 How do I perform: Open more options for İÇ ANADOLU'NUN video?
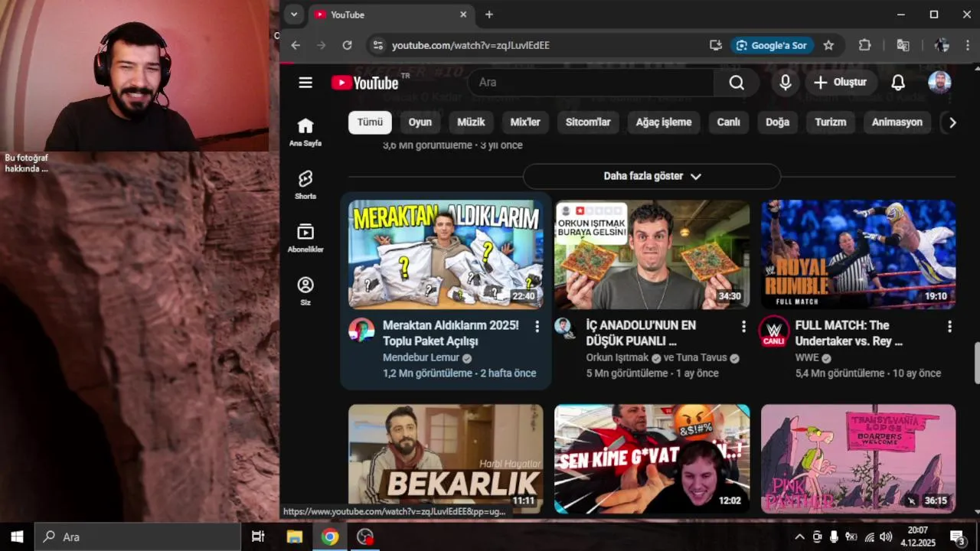[x=743, y=327]
